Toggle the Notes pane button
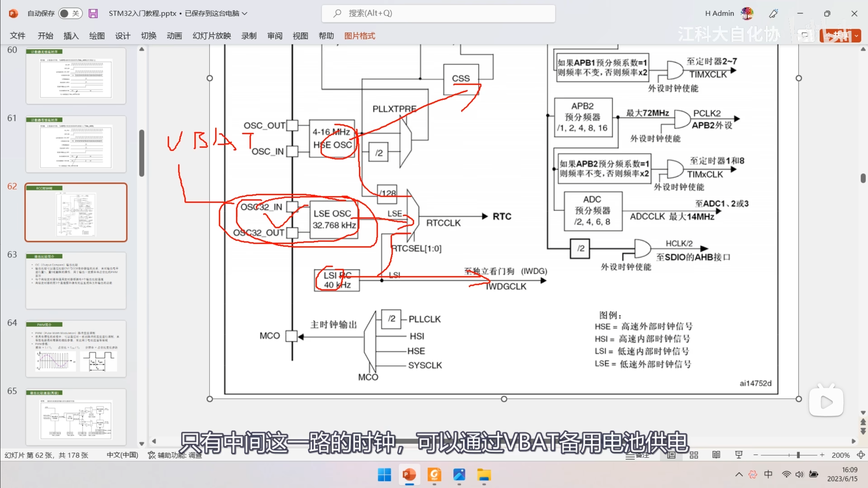 pyautogui.click(x=637, y=455)
